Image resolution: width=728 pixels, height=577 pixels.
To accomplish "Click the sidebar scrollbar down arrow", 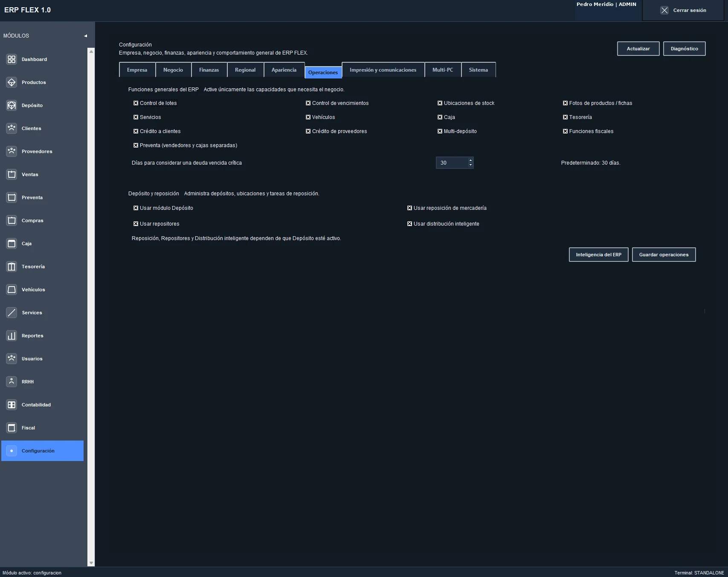I will [x=91, y=563].
